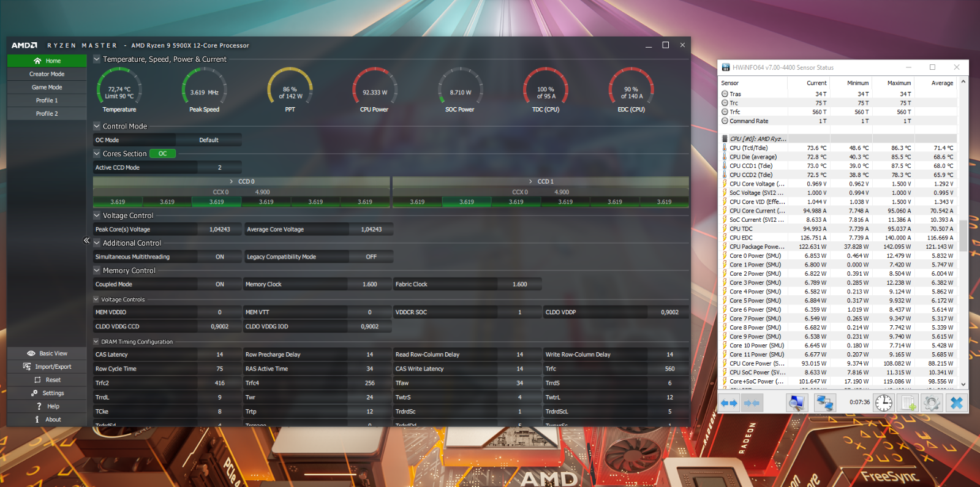Expand CCD 0 core group
The image size is (980, 487).
tap(232, 181)
